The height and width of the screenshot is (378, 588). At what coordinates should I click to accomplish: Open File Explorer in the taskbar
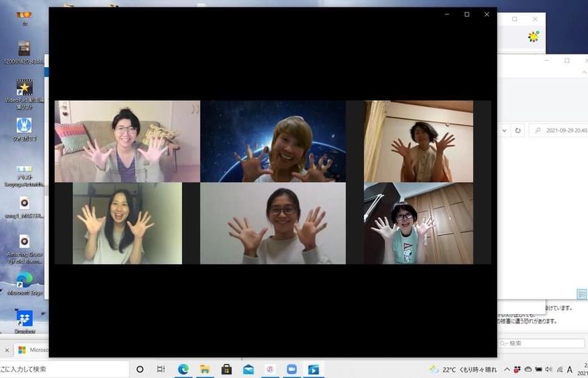pyautogui.click(x=205, y=369)
